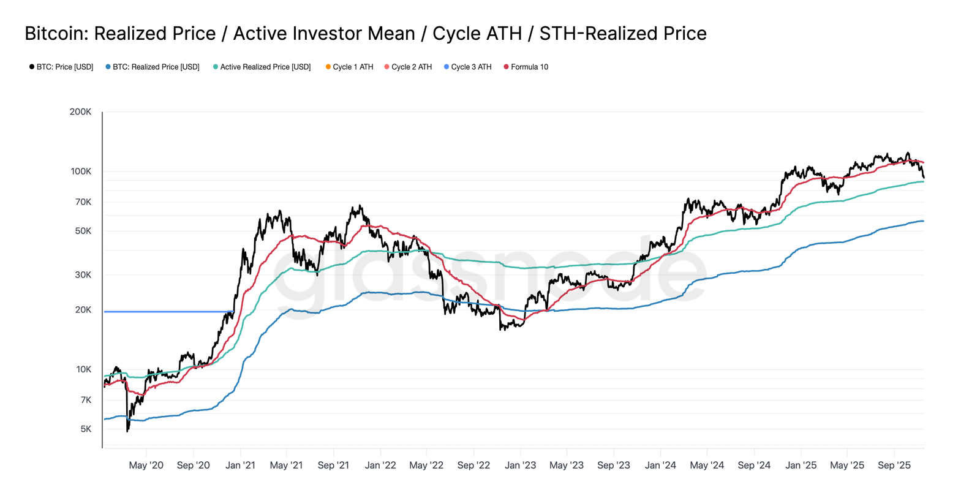Disable the Formula 10 series label
The image size is (980, 501).
(x=530, y=67)
